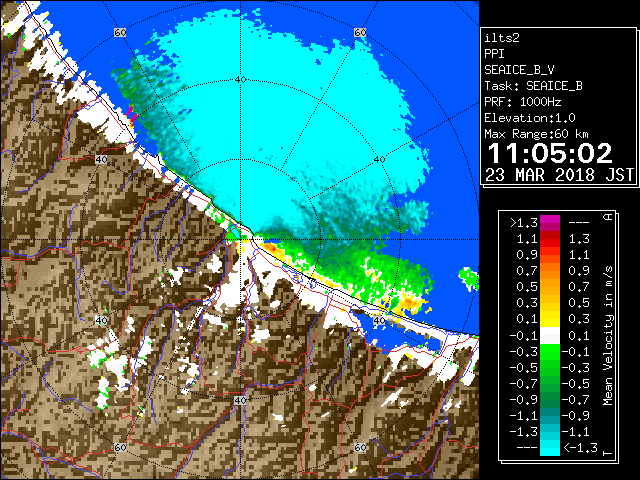Screen dimensions: 640x480
Task: Click the radar site name 'ilts2'
Action: tap(502, 38)
